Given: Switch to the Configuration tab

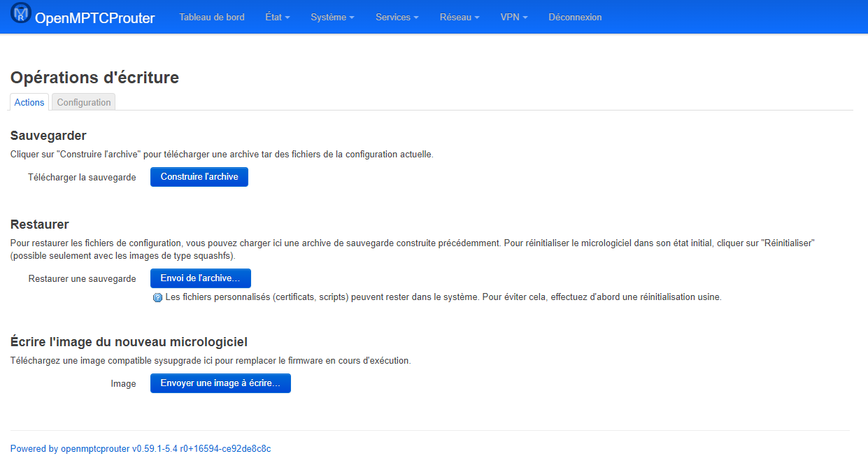Looking at the screenshot, I should tap(84, 102).
